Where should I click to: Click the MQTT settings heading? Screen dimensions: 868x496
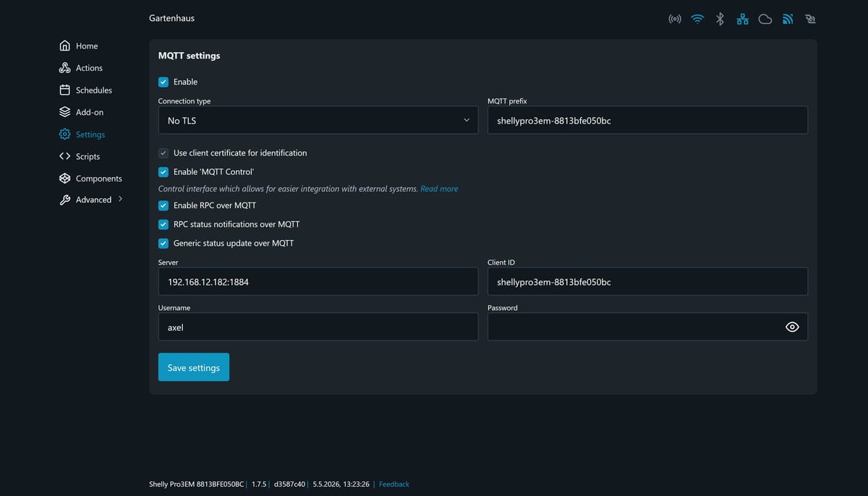click(190, 56)
